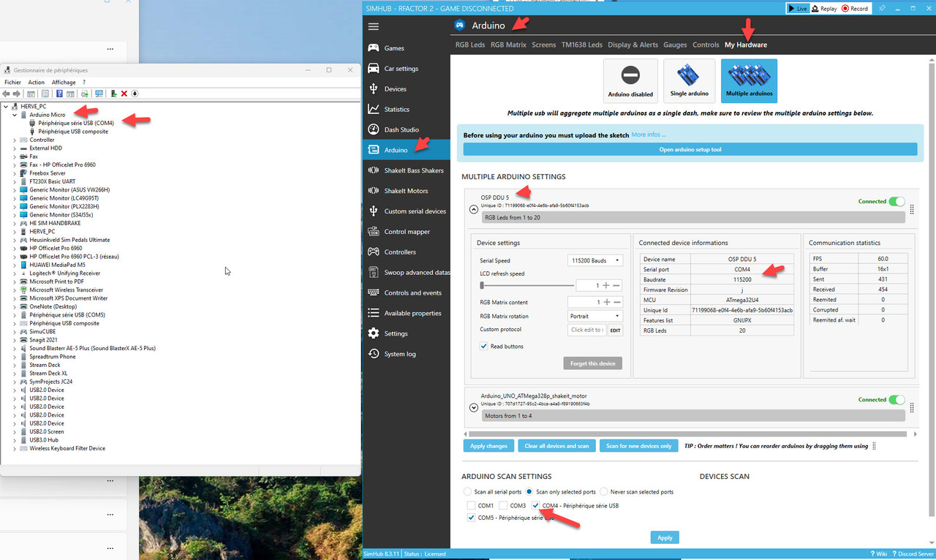The height and width of the screenshot is (560, 936).
Task: Open Serial Speed 115200 Bauds dropdown
Action: click(595, 260)
